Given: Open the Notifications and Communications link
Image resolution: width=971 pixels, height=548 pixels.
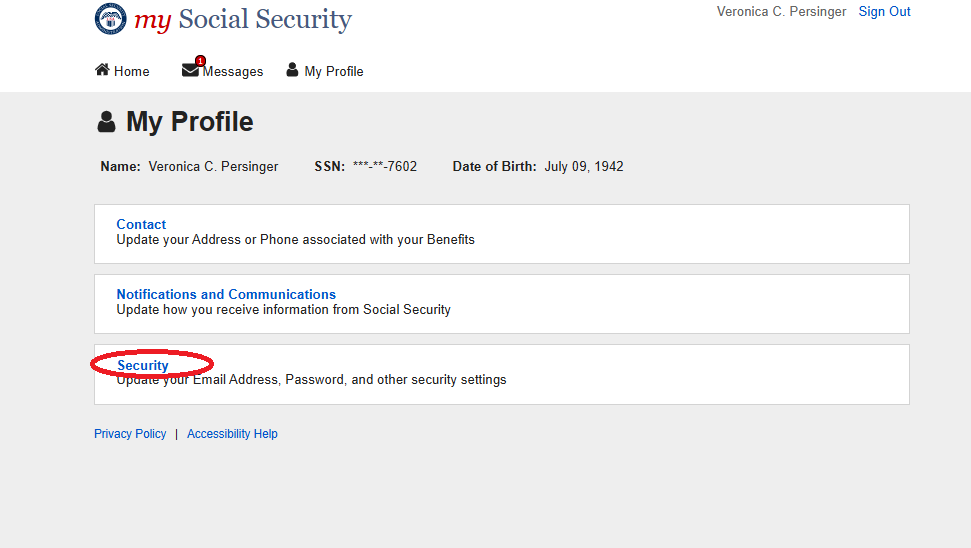Looking at the screenshot, I should 226,295.
